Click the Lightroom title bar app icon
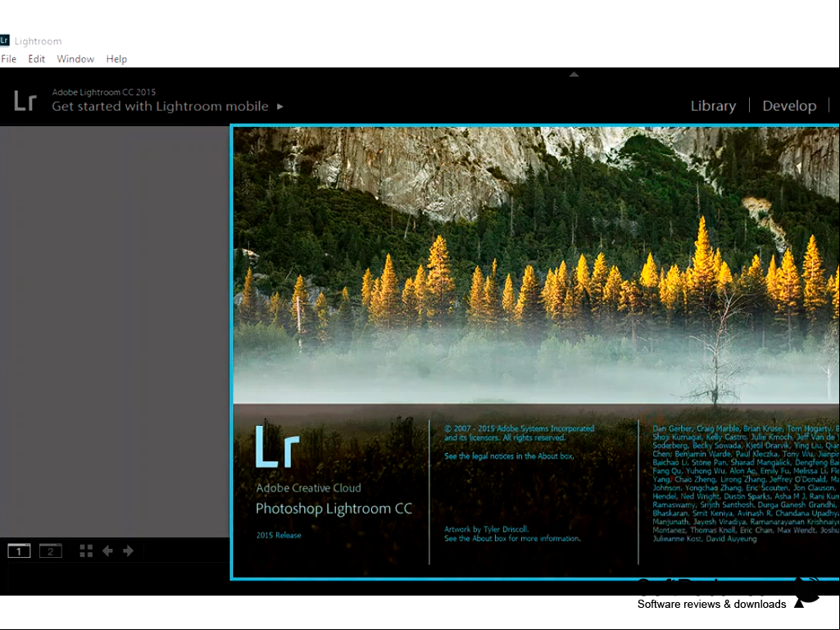Viewport: 840px width, 630px height. click(x=4, y=40)
